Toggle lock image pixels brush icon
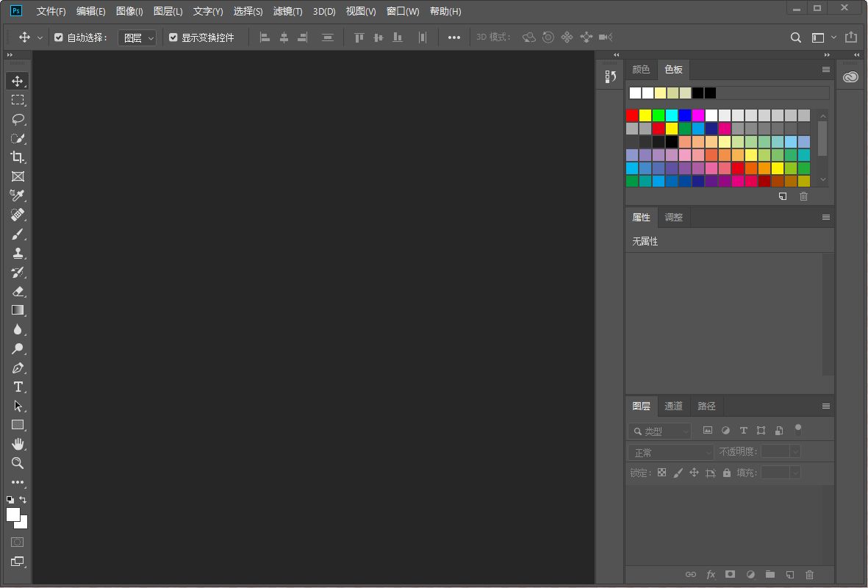This screenshot has width=868, height=588. [x=678, y=473]
